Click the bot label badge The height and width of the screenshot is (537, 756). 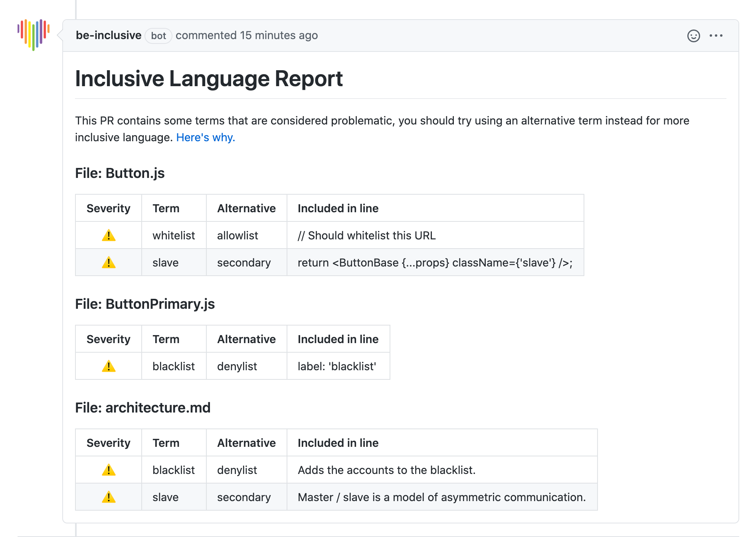tap(158, 36)
